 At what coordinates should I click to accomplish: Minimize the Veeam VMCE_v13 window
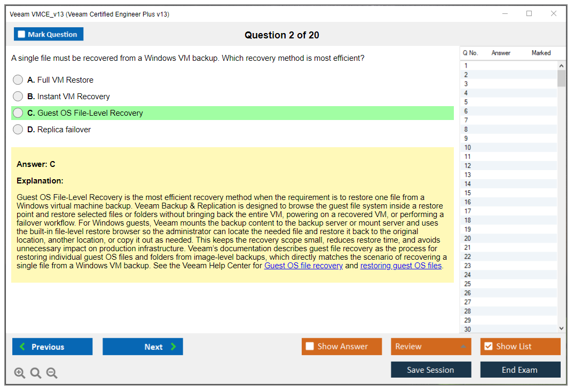[505, 13]
